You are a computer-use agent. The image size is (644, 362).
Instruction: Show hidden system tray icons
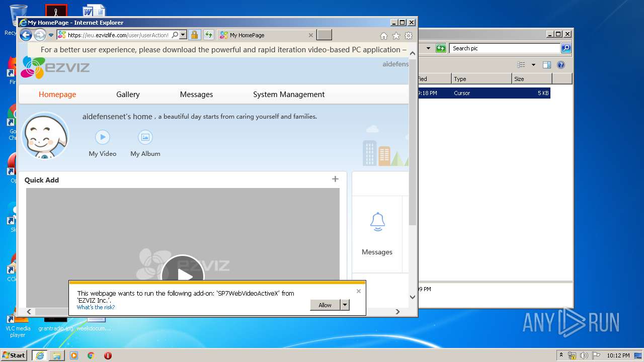(561, 355)
